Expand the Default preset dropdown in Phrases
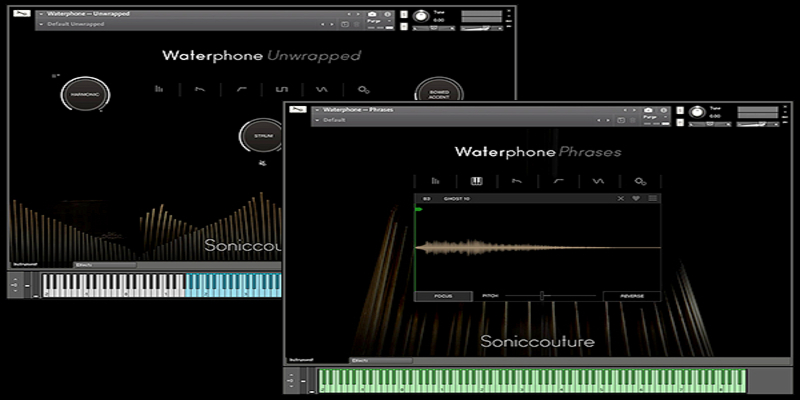 coord(317,120)
